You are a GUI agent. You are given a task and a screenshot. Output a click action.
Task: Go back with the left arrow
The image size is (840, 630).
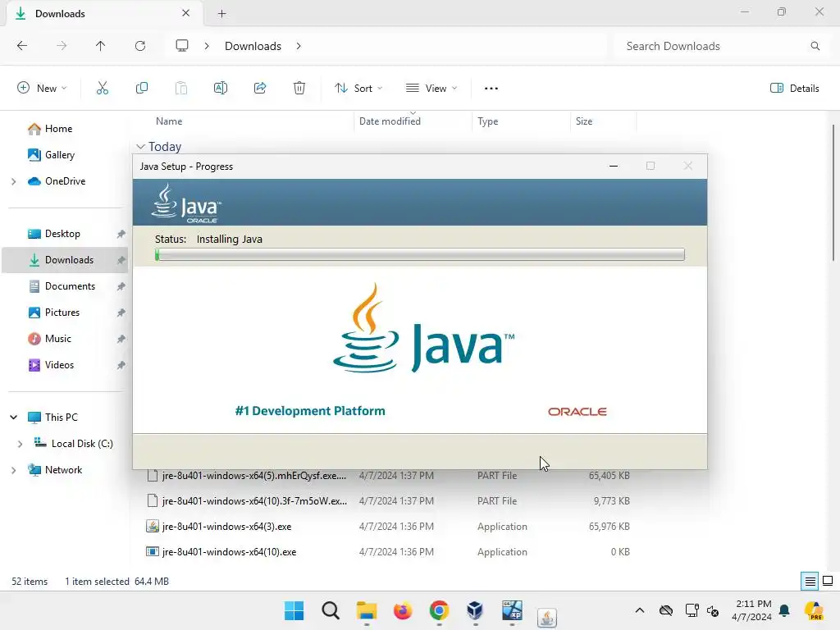click(22, 46)
